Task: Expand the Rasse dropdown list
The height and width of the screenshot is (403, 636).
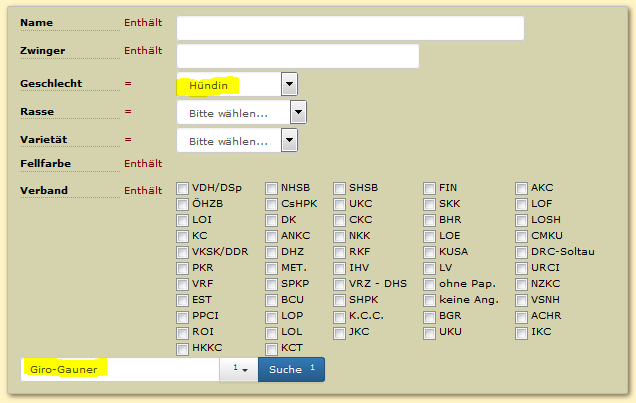Action: pos(241,113)
